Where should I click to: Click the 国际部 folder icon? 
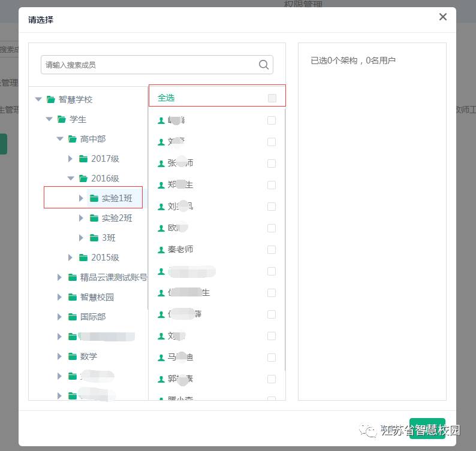tap(73, 317)
